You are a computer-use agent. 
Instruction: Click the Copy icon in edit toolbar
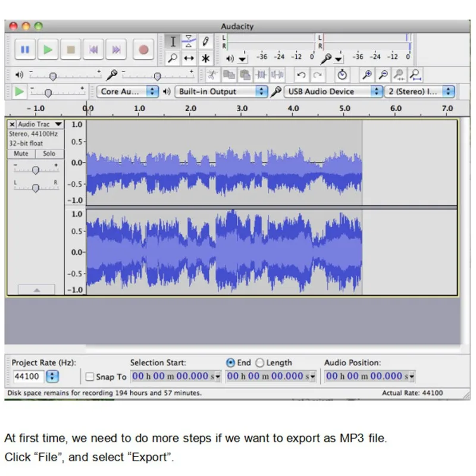coord(228,74)
